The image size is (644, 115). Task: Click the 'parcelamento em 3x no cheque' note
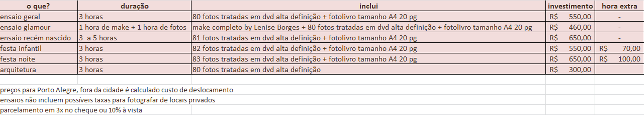tap(71, 110)
